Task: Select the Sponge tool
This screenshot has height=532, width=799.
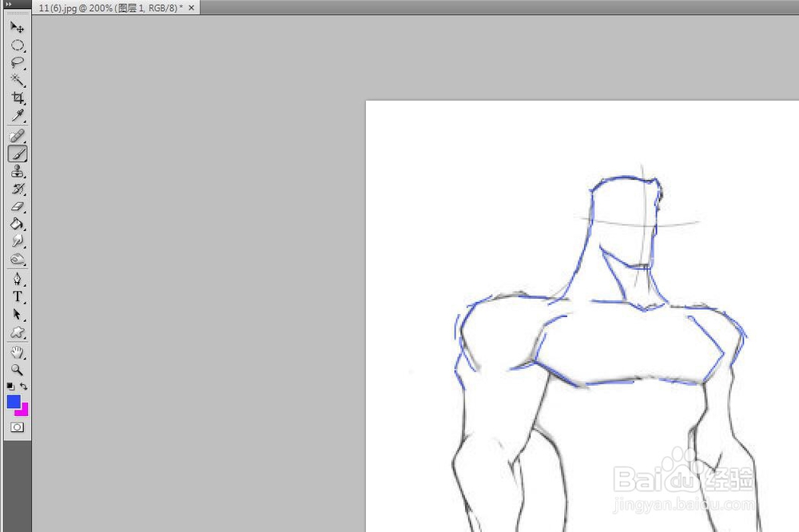Action: 18,259
